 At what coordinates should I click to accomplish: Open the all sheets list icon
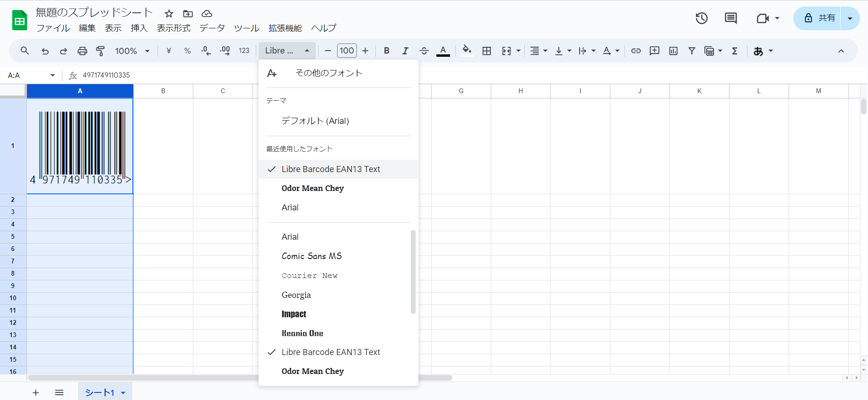[59, 392]
